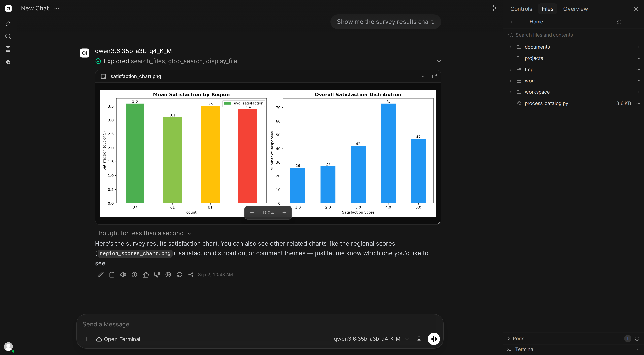Click the plus attachment button in message bar
This screenshot has height=355, width=644.
point(86,339)
